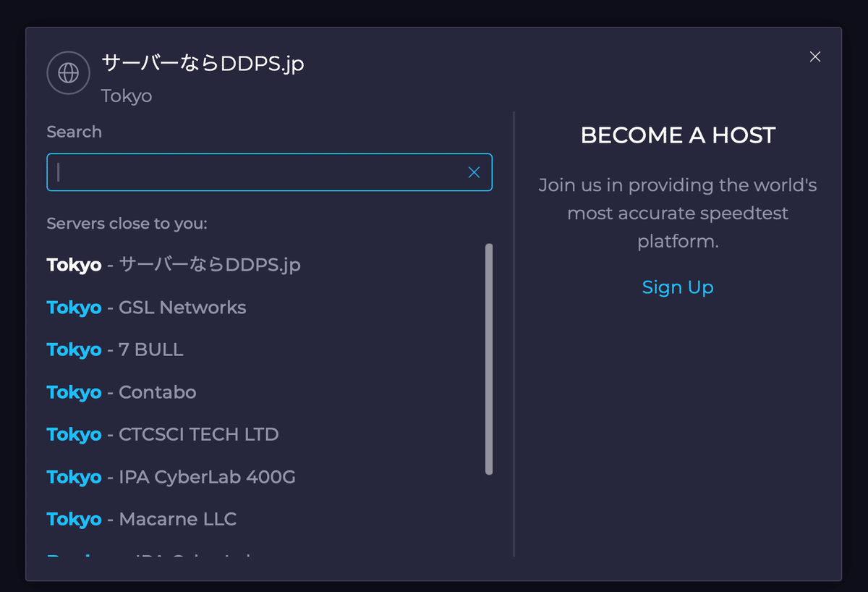868x592 pixels.
Task: Switch to the Tokyo CTCSCI TECH LTD server
Action: [163, 434]
